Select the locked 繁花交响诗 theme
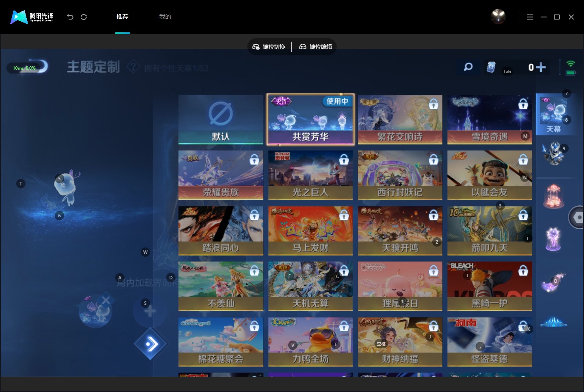This screenshot has height=392, width=584. tap(400, 119)
